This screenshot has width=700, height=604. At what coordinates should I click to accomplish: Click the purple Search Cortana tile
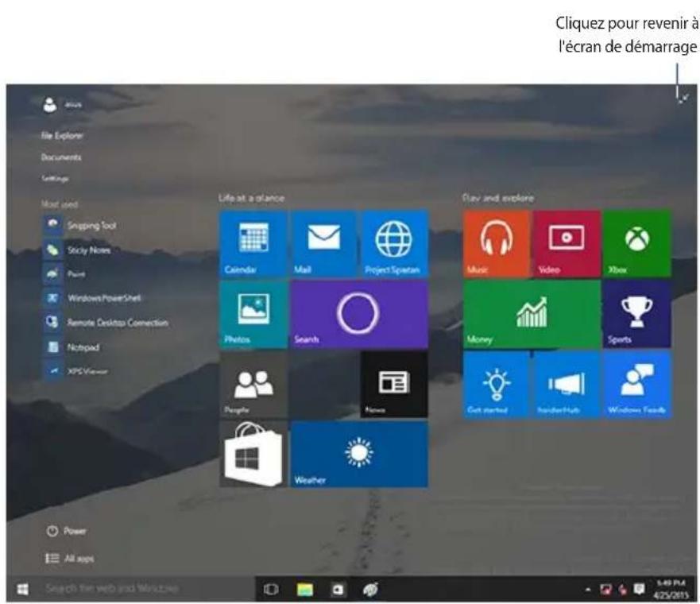(x=359, y=314)
